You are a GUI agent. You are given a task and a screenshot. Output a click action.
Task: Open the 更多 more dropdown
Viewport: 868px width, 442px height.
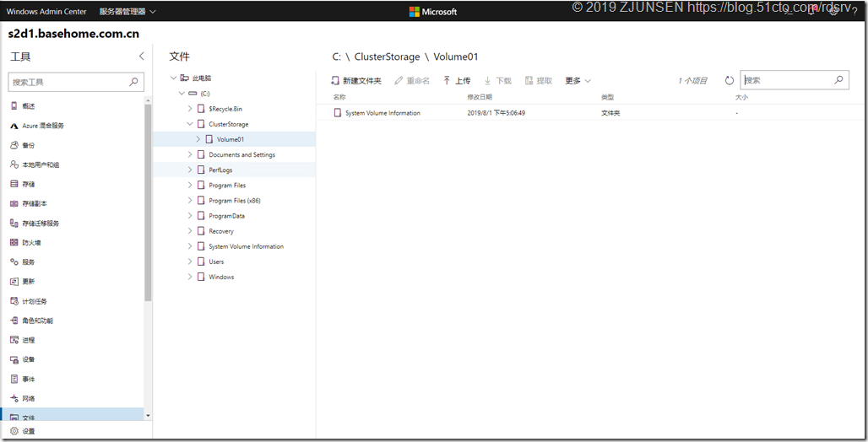point(578,81)
